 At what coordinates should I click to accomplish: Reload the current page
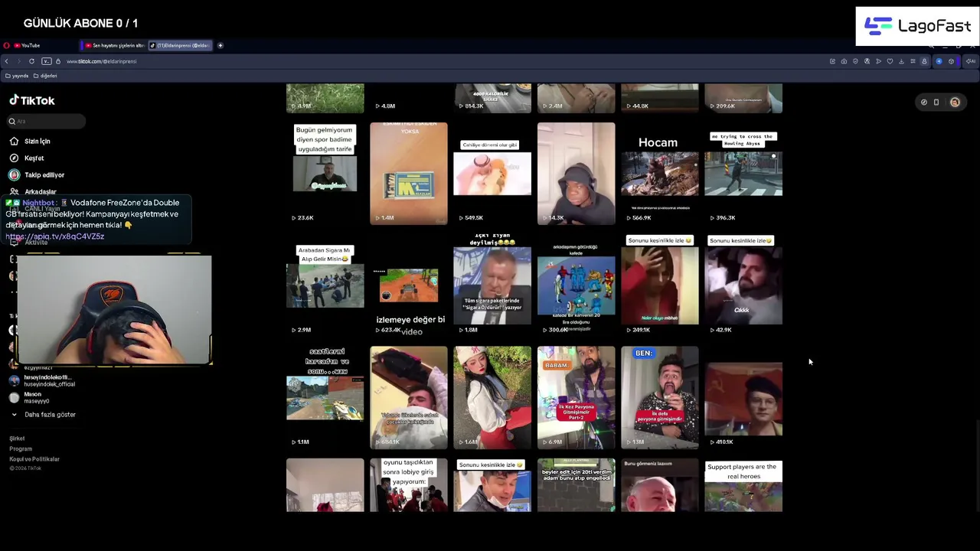pyautogui.click(x=31, y=61)
